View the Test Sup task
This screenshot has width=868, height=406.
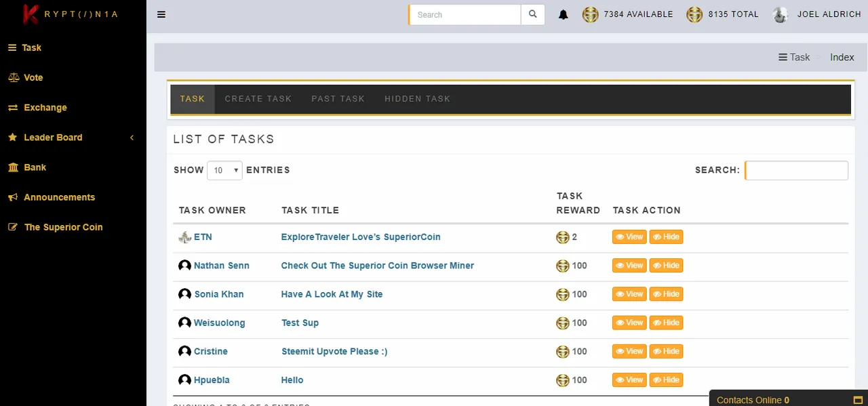tap(629, 322)
